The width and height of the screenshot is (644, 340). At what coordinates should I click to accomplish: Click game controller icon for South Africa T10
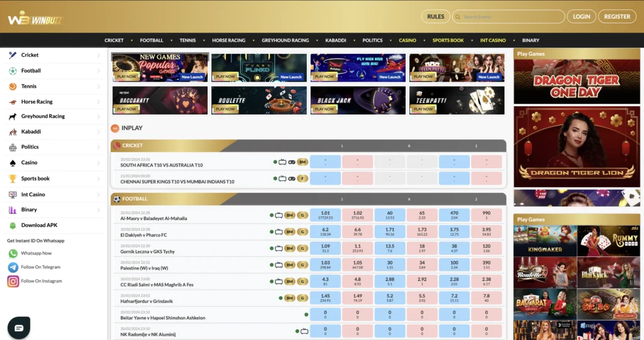(292, 162)
